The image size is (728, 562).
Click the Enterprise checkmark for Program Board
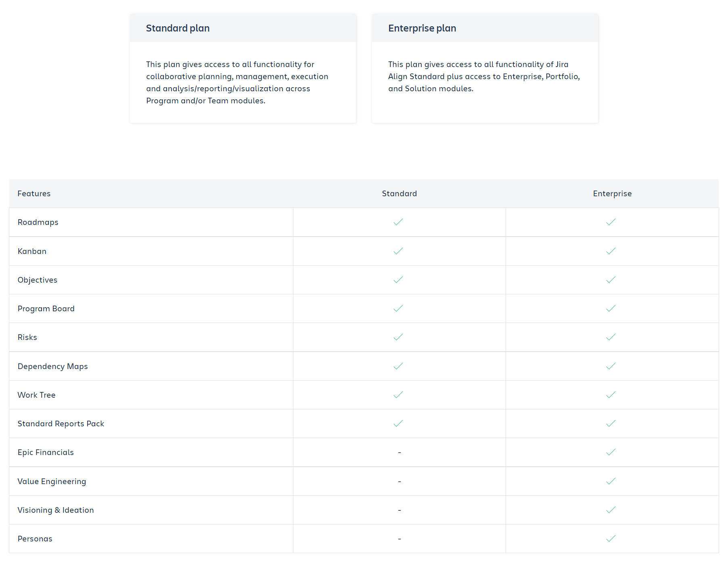tap(611, 308)
